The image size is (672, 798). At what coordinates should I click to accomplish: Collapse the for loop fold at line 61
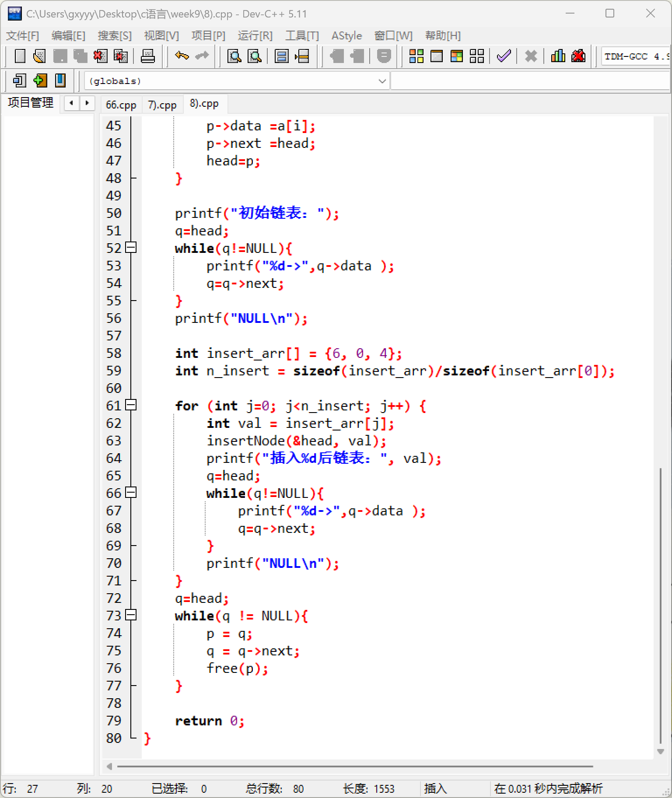131,405
